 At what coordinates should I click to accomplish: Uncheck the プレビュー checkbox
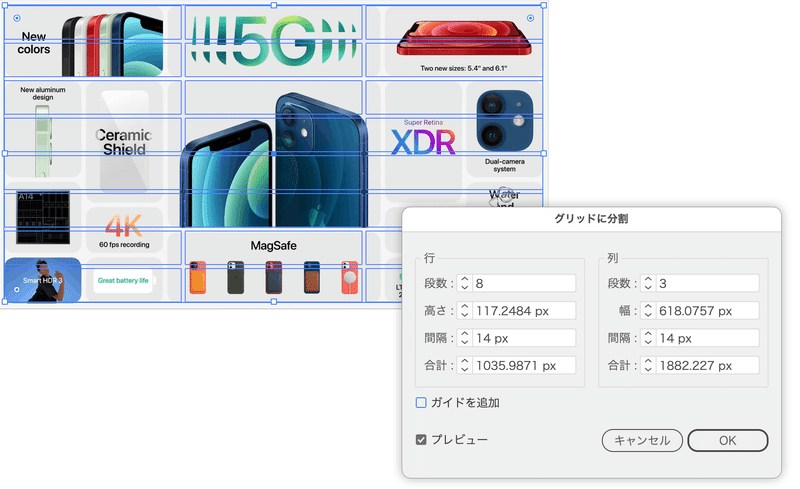point(421,439)
